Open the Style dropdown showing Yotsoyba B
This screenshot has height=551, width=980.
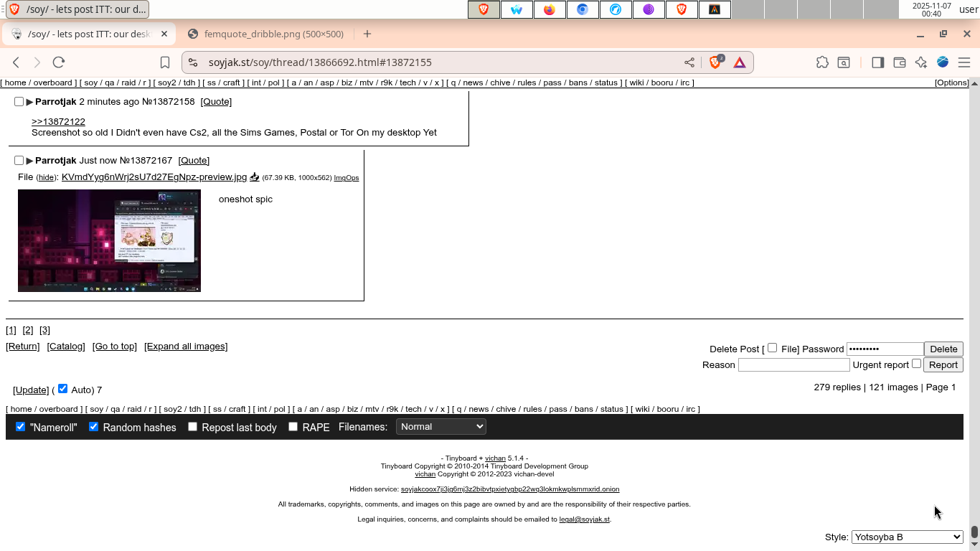click(x=907, y=537)
